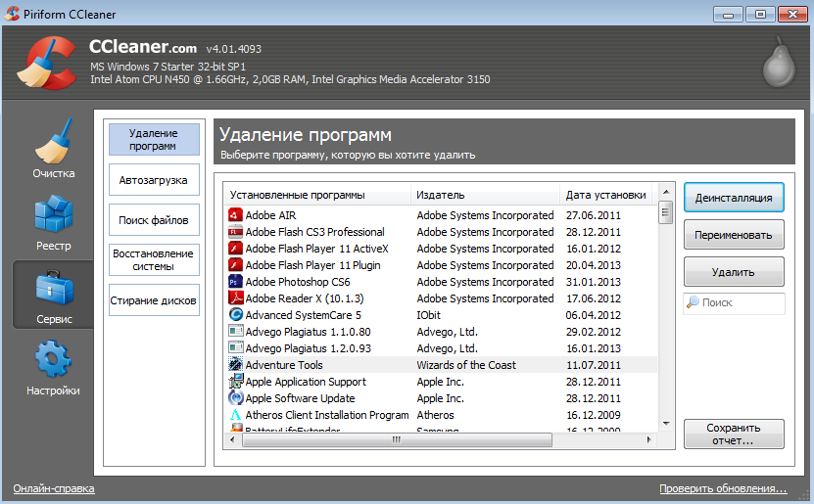Click the Apple Software Update icon
Image resolution: width=814 pixels, height=504 pixels.
236,397
